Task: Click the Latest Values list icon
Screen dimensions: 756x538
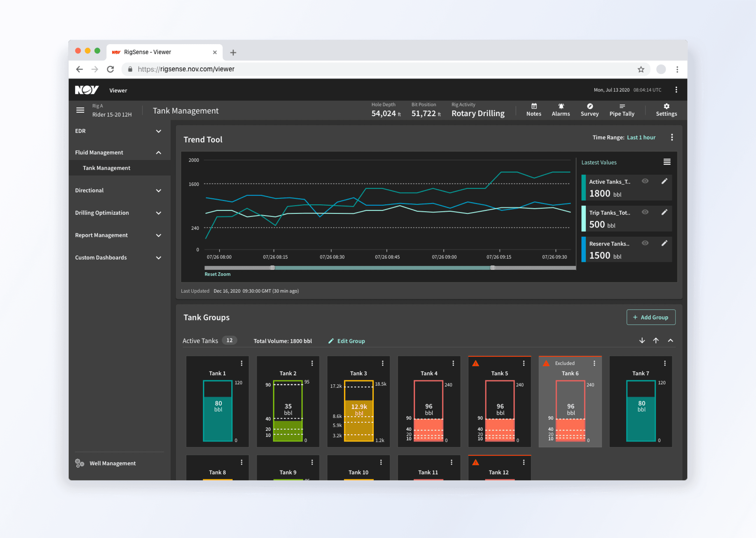Action: click(x=667, y=162)
